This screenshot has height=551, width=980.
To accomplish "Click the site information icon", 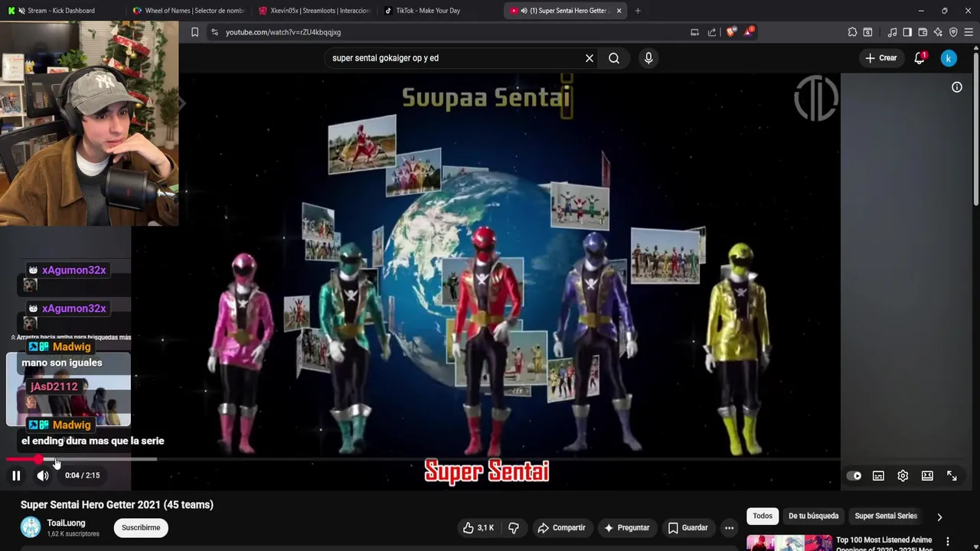I will [x=214, y=32].
